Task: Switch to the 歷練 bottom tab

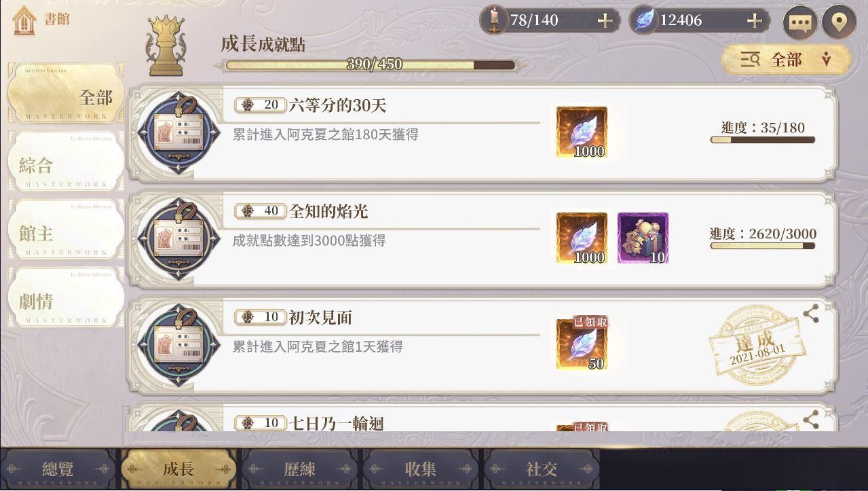Action: pos(299,469)
